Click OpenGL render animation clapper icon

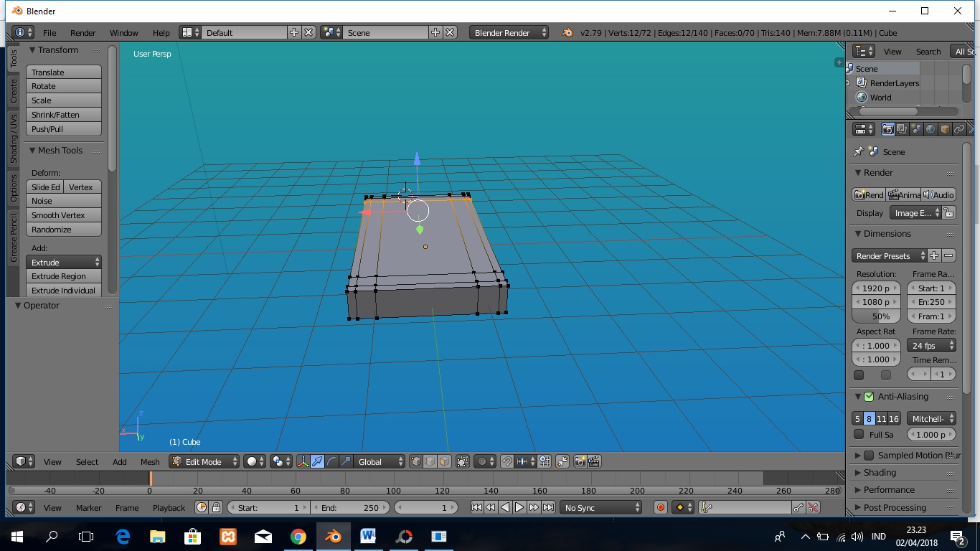tap(594, 462)
